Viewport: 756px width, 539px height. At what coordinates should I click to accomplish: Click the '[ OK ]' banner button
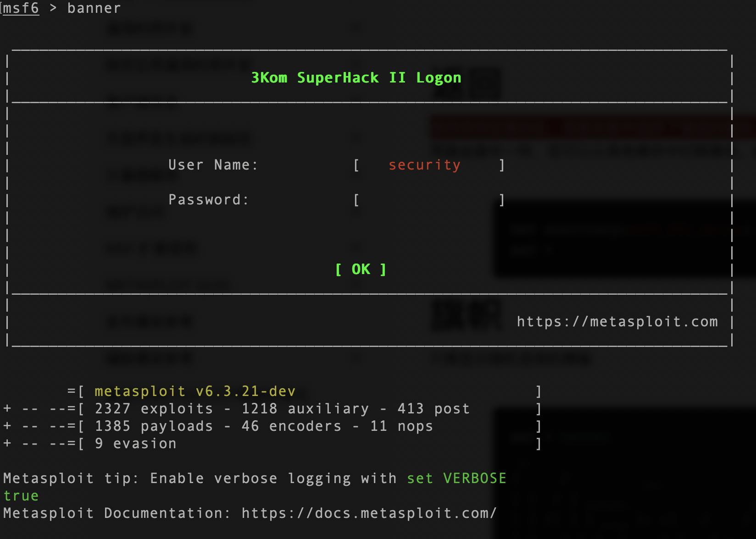tap(361, 269)
